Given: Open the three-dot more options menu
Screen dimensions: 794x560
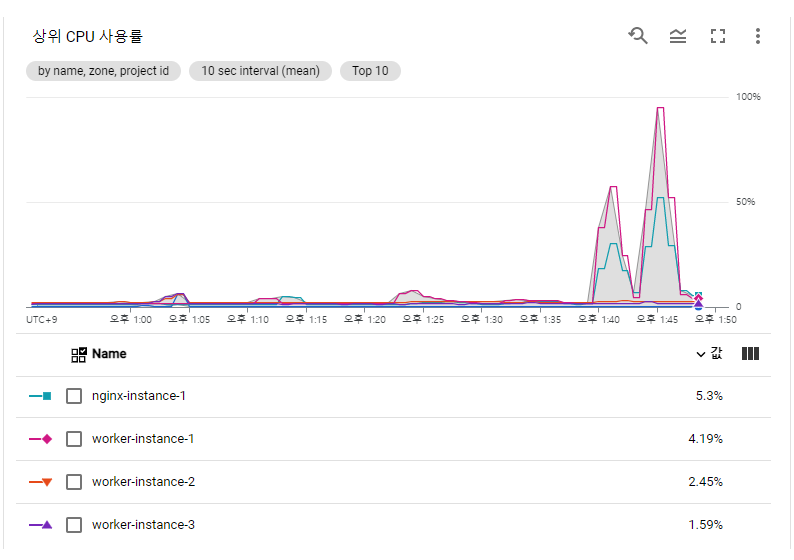Looking at the screenshot, I should tap(758, 36).
